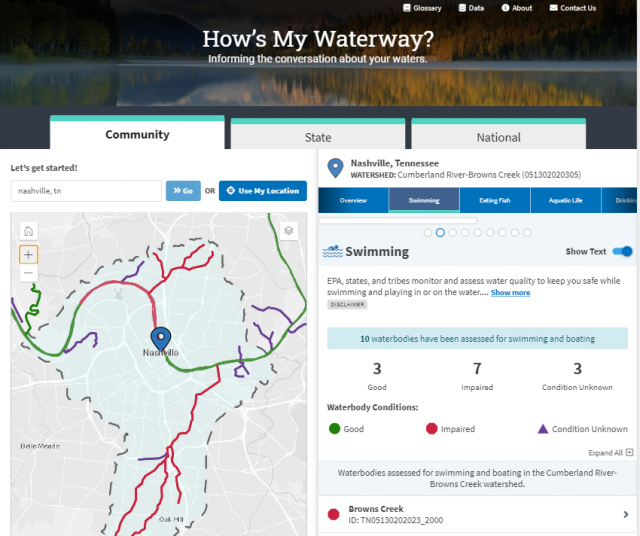This screenshot has width=640, height=536.
Task: Open the Eating Fish tab
Action: point(495,200)
